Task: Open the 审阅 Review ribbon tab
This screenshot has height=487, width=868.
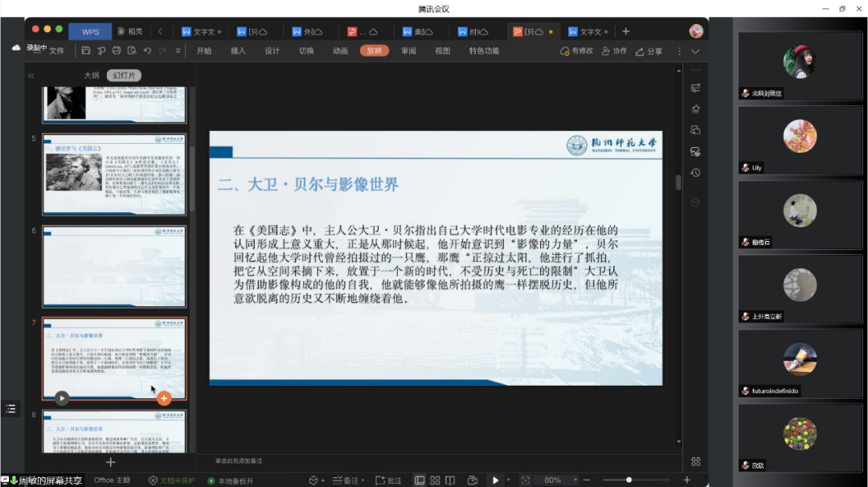Action: (x=408, y=51)
